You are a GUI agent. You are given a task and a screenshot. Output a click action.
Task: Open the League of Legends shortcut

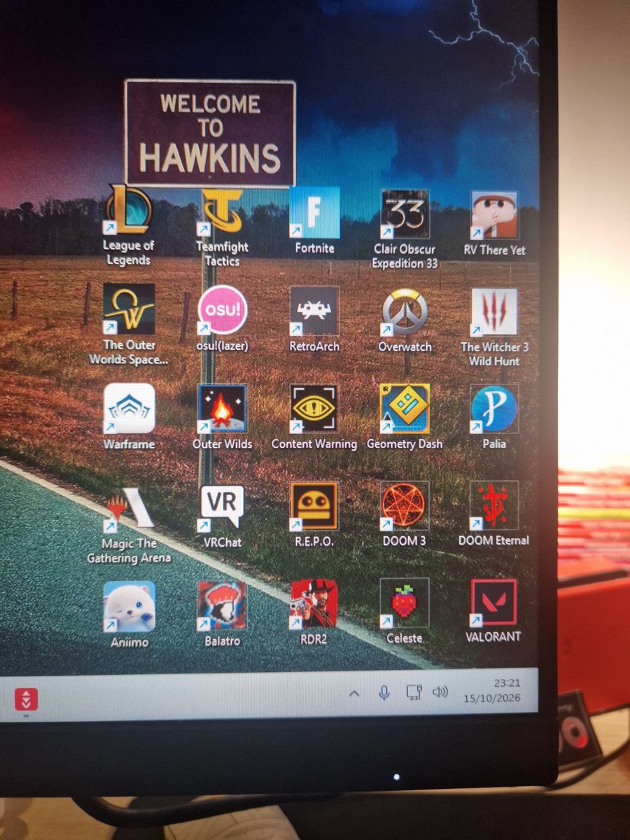coord(127,210)
